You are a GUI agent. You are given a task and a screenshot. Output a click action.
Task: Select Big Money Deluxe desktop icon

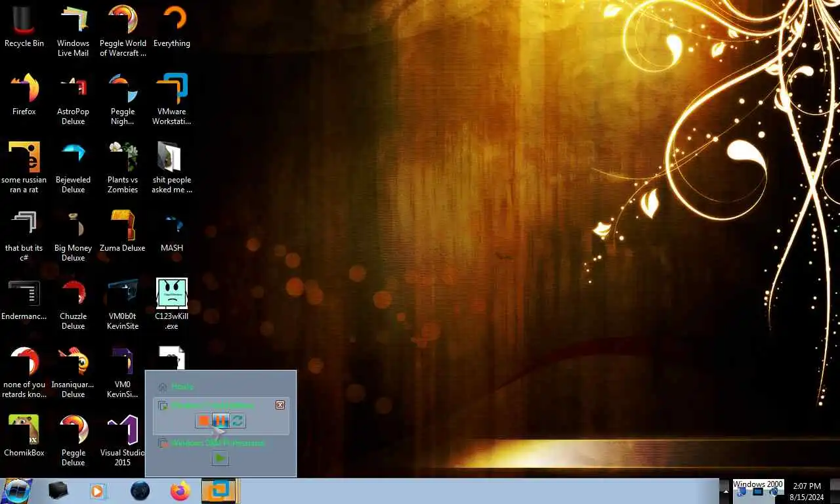coord(73,236)
